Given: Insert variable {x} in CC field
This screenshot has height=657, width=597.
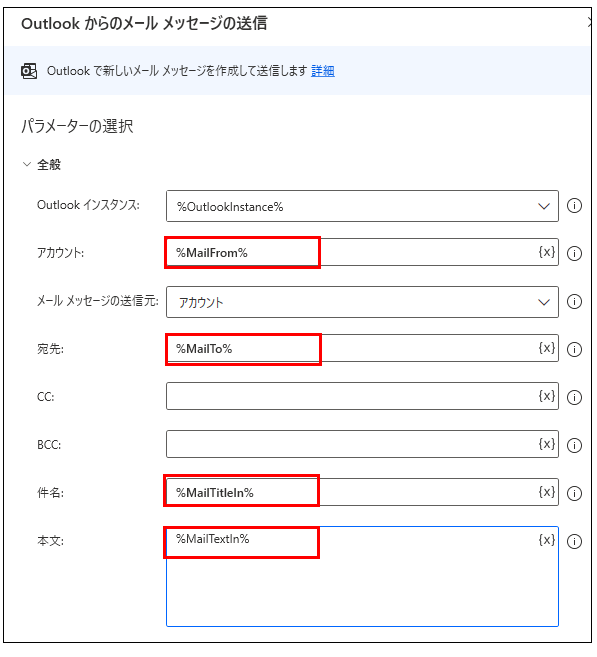Looking at the screenshot, I should click(546, 396).
